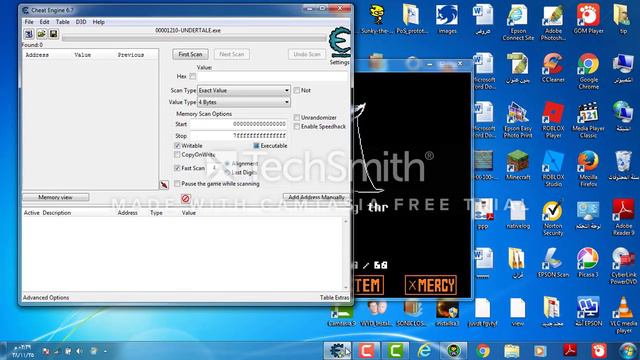Toggle the Unrandomizer checkbox

click(x=297, y=118)
